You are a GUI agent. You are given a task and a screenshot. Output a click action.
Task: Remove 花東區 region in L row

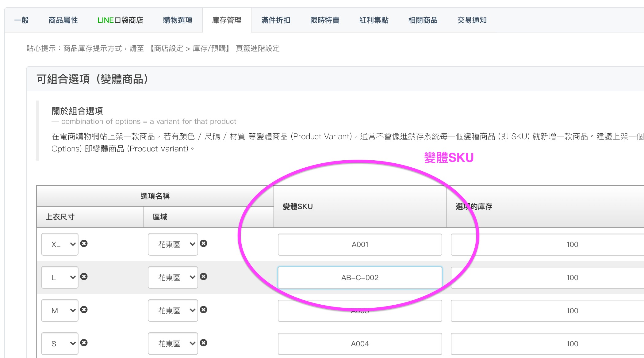tap(203, 276)
